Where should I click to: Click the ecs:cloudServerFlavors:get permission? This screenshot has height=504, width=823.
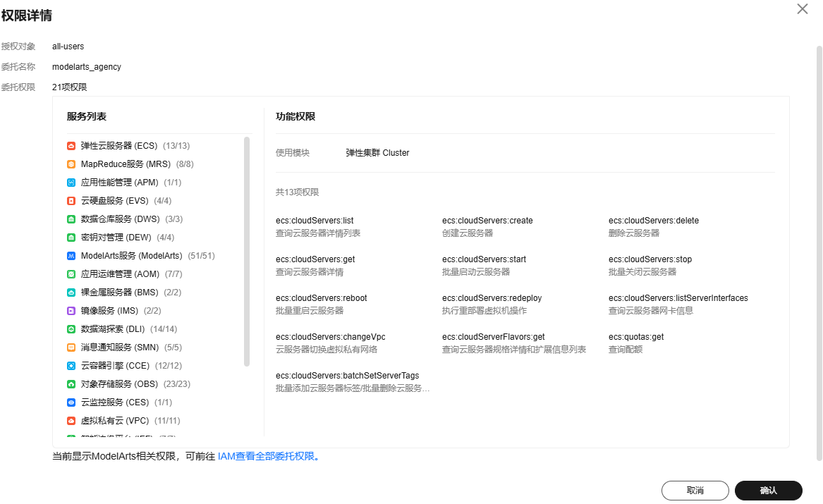[494, 337]
